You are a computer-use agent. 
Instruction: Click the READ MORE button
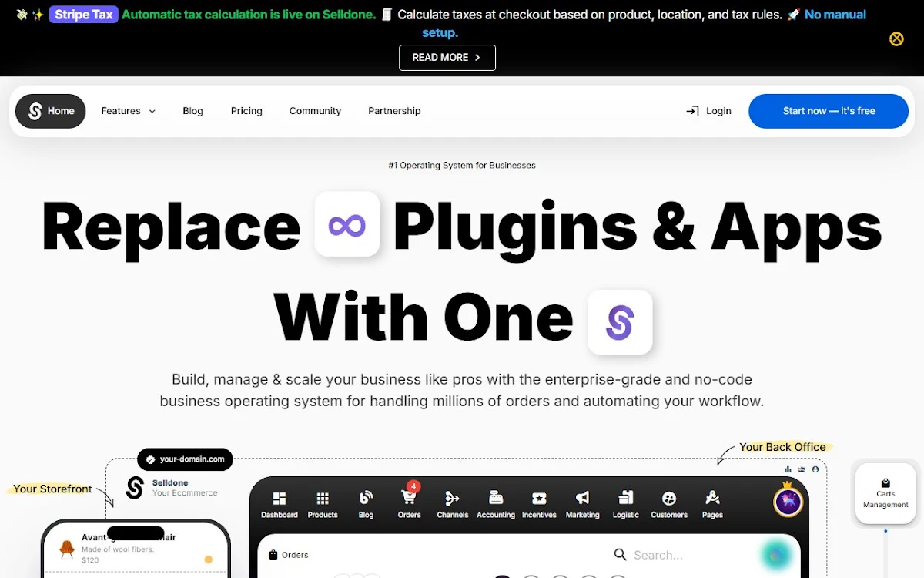click(447, 57)
